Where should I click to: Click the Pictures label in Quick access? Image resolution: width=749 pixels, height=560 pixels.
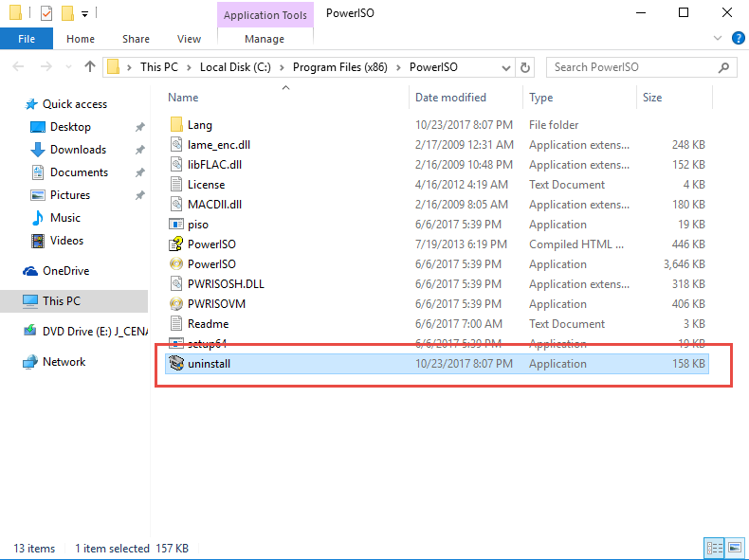pyautogui.click(x=70, y=195)
